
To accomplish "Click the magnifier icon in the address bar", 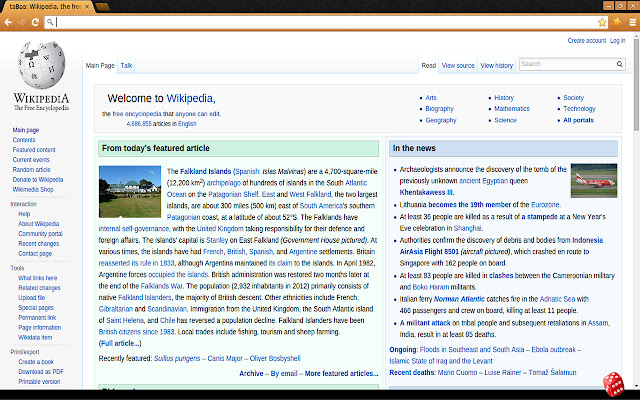I will click(x=50, y=22).
